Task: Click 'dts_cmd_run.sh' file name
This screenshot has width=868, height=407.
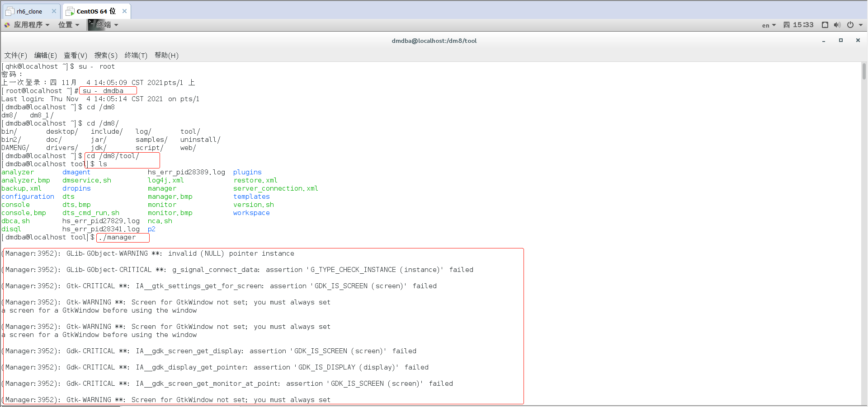Action: tap(91, 213)
